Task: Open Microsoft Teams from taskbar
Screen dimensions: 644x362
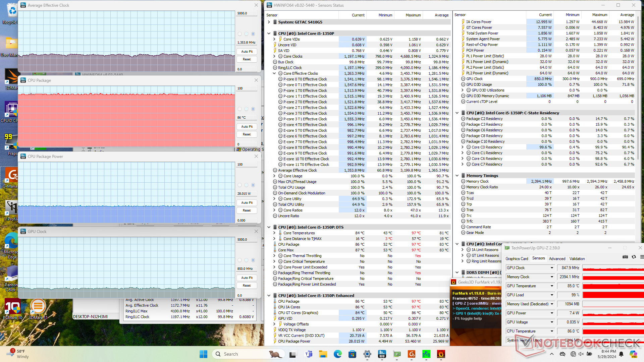Action: click(308, 354)
